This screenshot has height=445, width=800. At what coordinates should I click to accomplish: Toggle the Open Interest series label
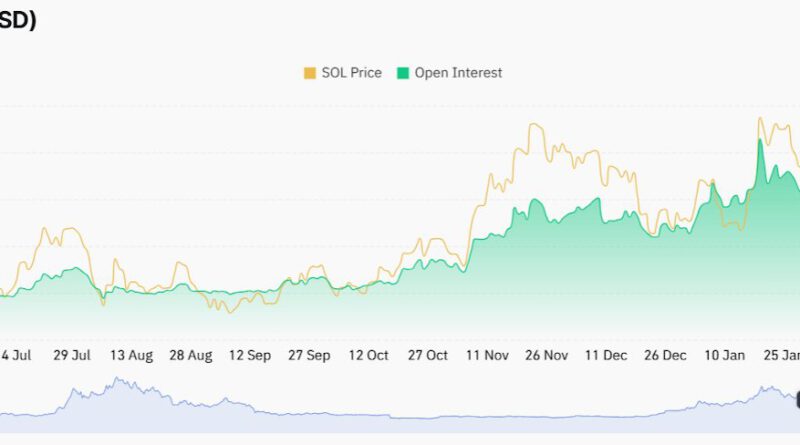tap(459, 73)
